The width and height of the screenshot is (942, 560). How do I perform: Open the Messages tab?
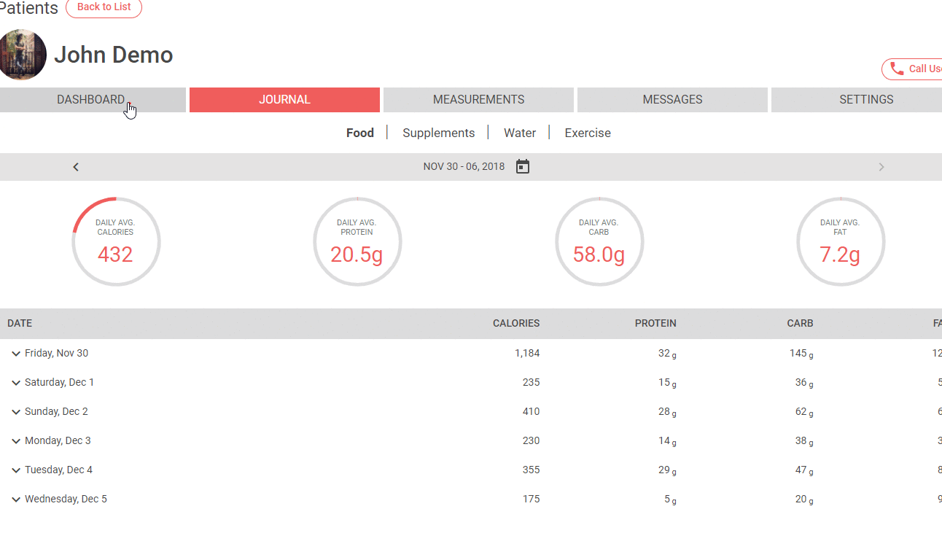[x=672, y=100]
